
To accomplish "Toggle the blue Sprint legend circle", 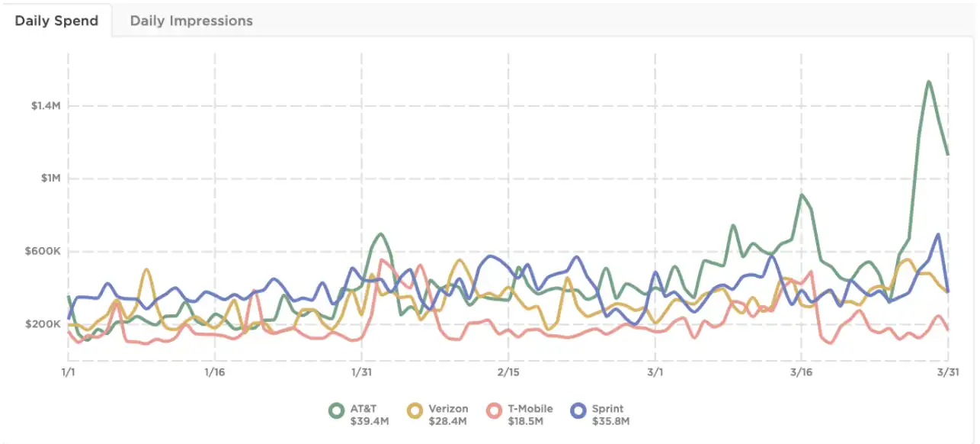I will pyautogui.click(x=579, y=410).
